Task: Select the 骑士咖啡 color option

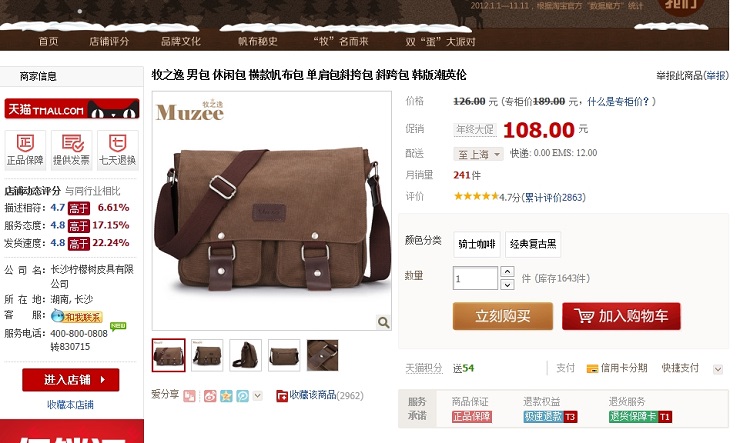Action: coord(477,244)
